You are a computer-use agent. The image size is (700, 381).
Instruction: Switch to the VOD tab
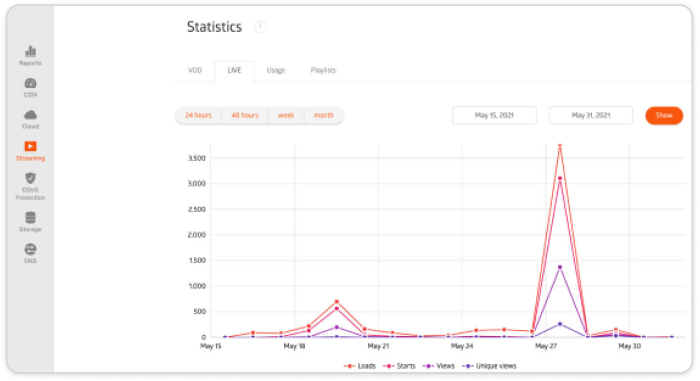pos(195,71)
